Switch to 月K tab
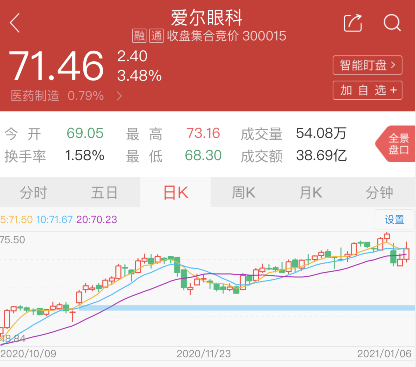This screenshot has width=416, height=367. click(x=311, y=193)
